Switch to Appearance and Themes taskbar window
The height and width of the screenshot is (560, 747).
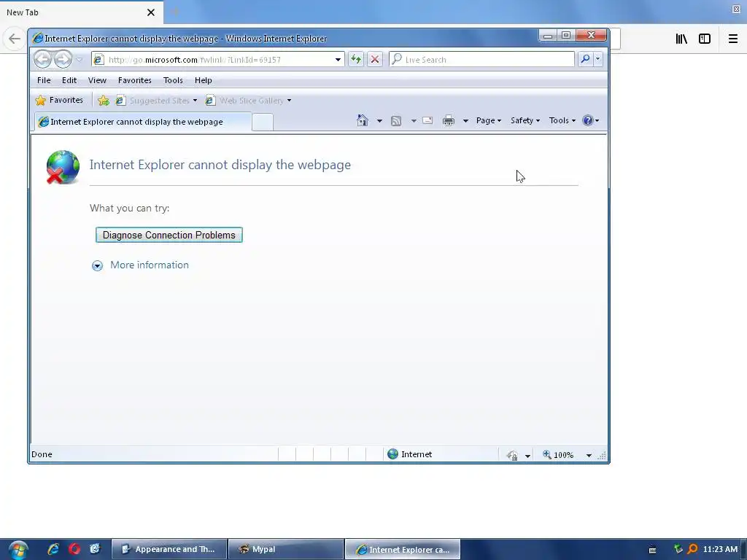click(x=169, y=549)
